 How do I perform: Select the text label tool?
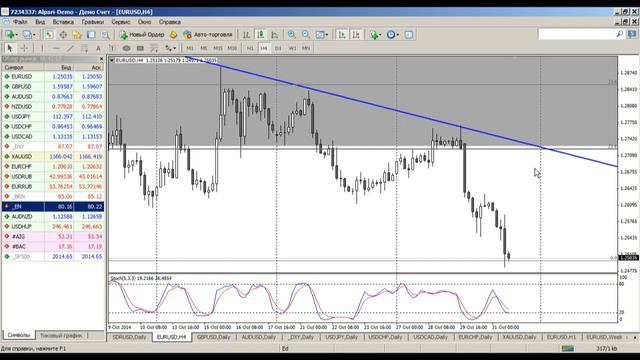112,48
